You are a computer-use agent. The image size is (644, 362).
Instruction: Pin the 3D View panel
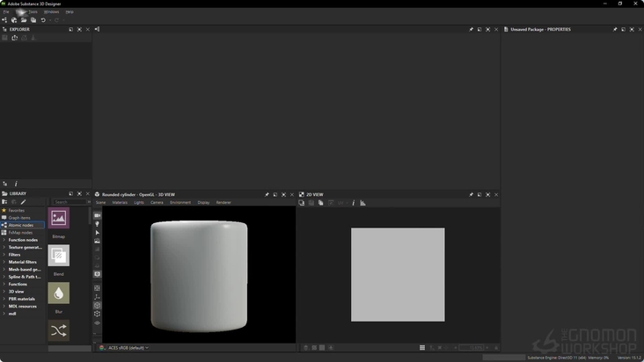point(267,195)
